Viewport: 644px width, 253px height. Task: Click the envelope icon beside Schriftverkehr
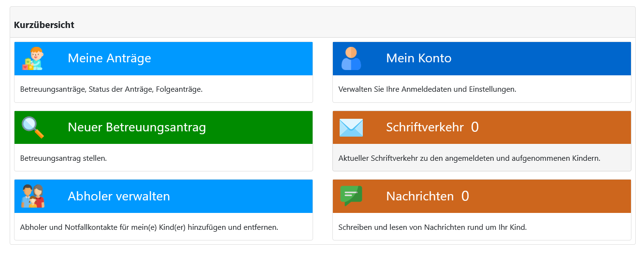351,127
